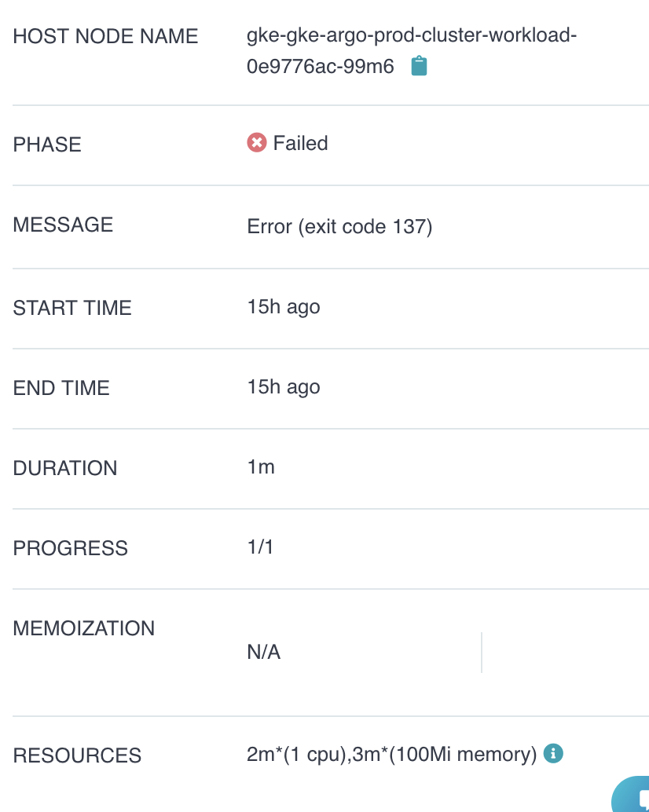Expand the MEMOIZATION section
This screenshot has width=649, height=812.
tap(83, 628)
